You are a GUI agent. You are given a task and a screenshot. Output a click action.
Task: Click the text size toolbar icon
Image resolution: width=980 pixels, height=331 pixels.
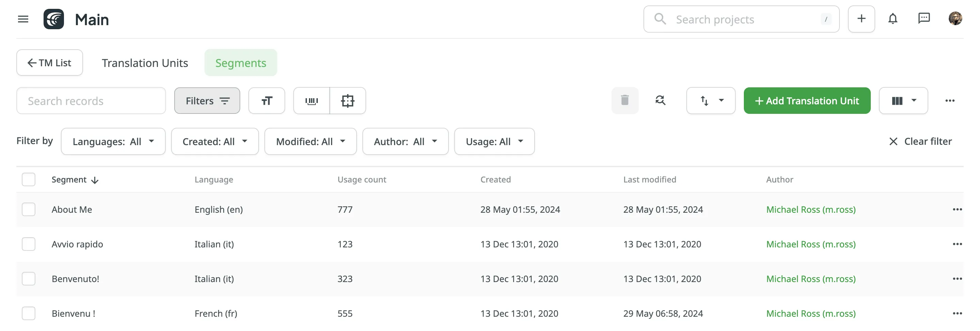(x=267, y=101)
